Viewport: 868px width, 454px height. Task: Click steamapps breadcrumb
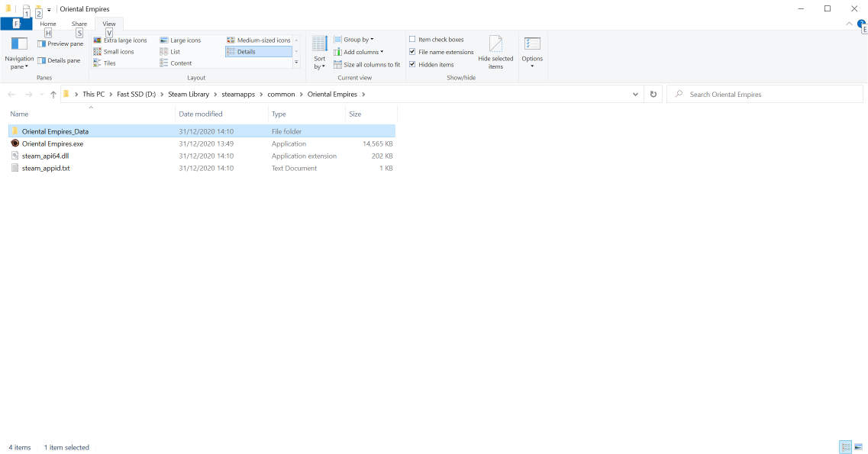click(238, 95)
